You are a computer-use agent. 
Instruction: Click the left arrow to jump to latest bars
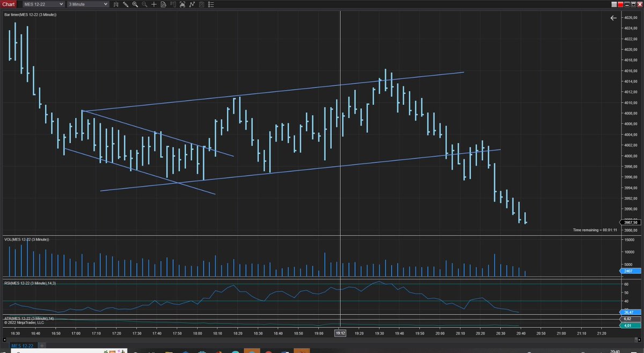point(613,18)
